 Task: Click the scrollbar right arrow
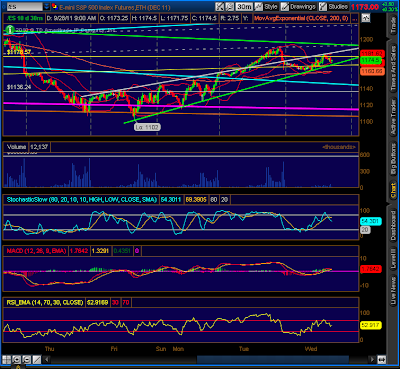(x=372, y=360)
